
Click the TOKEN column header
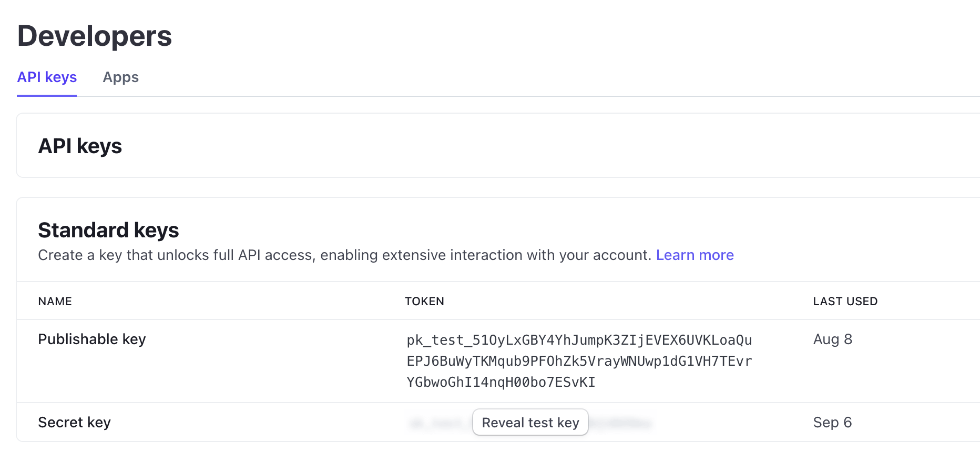(x=424, y=302)
